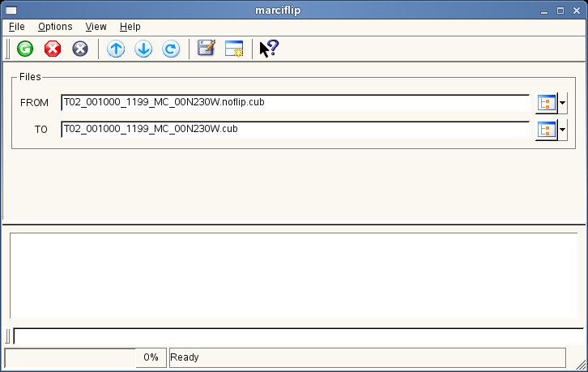
Task: Click the gray Exit icon in toolbar
Action: pos(80,49)
